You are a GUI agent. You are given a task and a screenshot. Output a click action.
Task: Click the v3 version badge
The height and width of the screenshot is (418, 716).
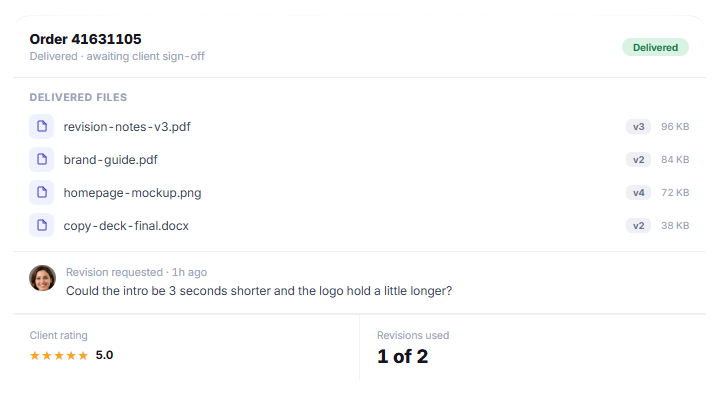pyautogui.click(x=638, y=127)
